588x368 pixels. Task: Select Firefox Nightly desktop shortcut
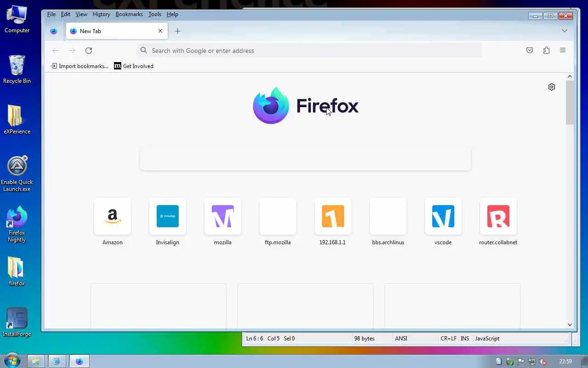(17, 224)
